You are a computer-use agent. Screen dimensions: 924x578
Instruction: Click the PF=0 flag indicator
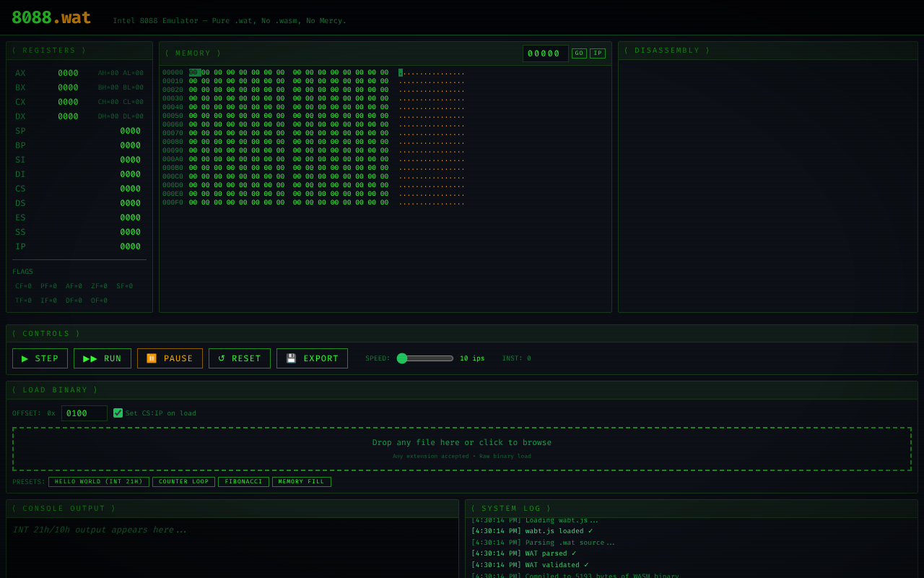(x=48, y=286)
